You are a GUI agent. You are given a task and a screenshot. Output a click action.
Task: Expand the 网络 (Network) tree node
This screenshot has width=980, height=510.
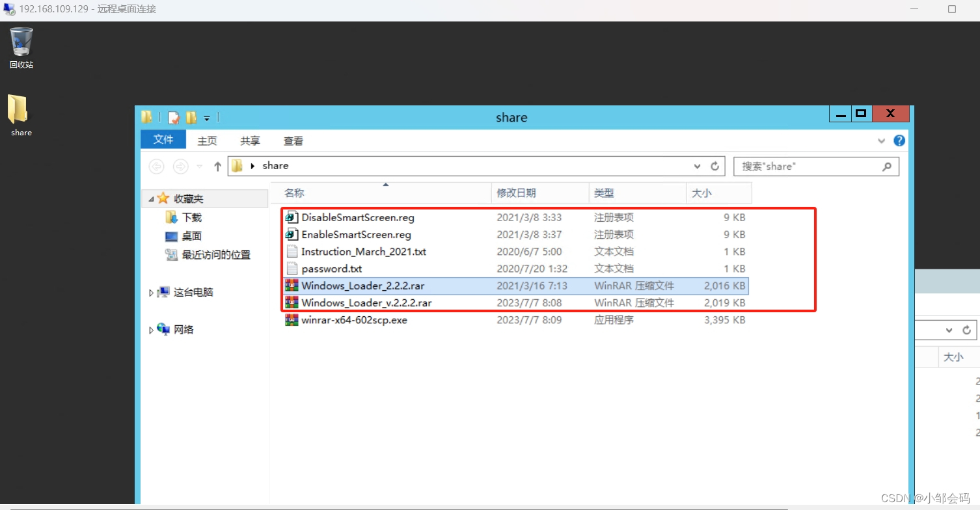point(152,330)
